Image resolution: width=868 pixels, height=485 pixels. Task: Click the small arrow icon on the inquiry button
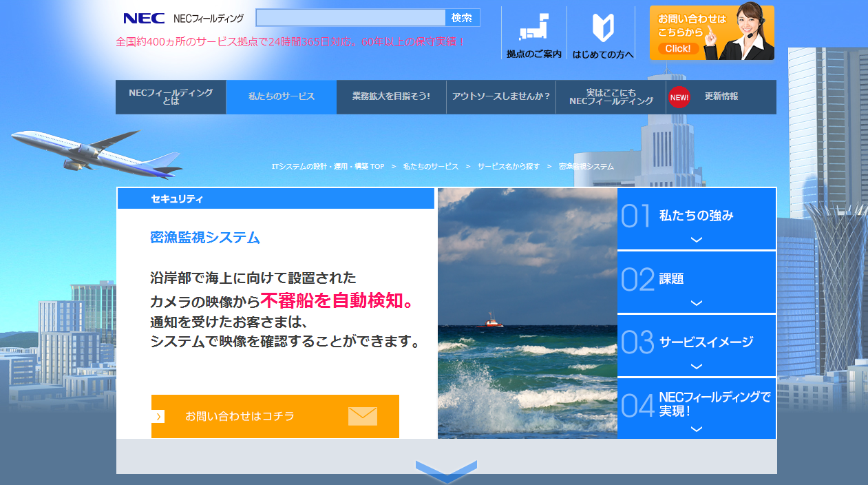click(x=158, y=416)
